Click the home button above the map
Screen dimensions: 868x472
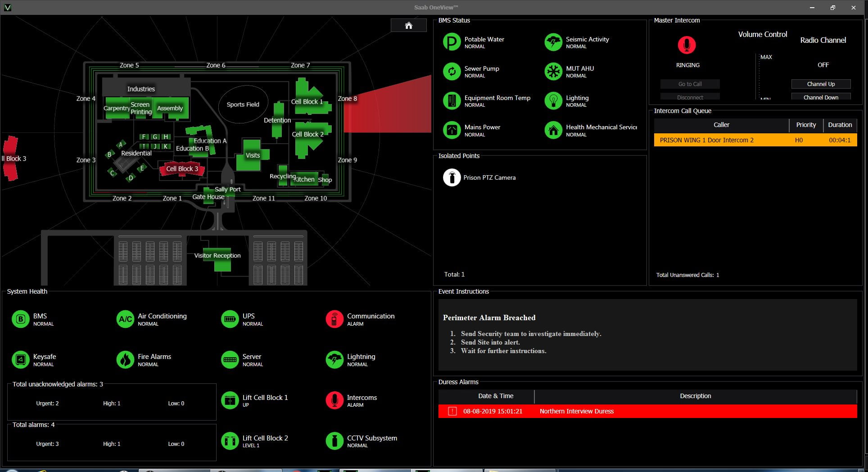[x=408, y=26]
